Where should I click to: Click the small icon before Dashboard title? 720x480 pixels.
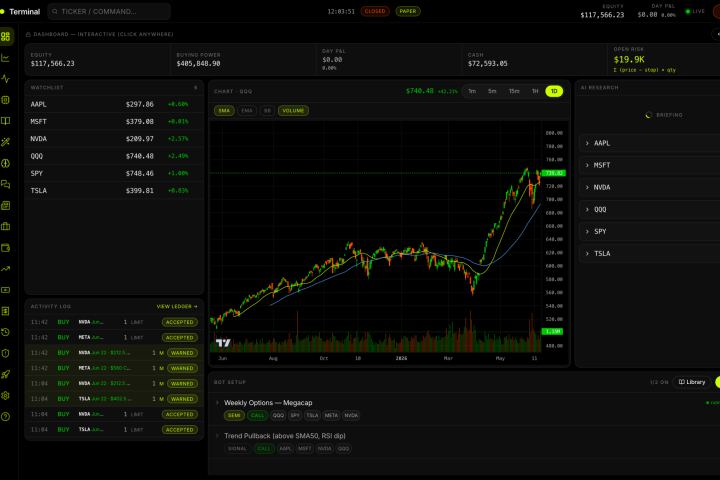[28, 34]
